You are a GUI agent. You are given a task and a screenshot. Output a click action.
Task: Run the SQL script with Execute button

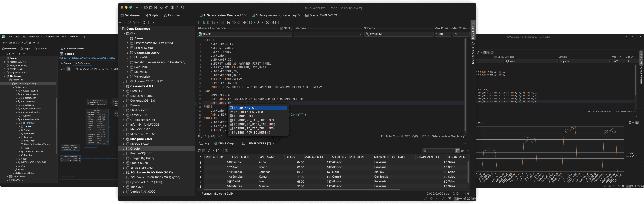click(x=199, y=22)
